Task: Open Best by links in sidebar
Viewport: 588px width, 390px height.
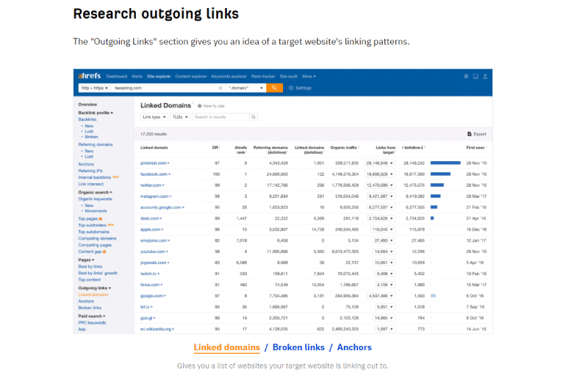Action: [90, 266]
